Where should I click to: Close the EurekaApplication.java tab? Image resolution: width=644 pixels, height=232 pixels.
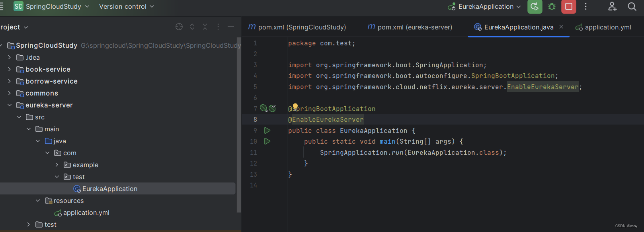click(x=561, y=27)
